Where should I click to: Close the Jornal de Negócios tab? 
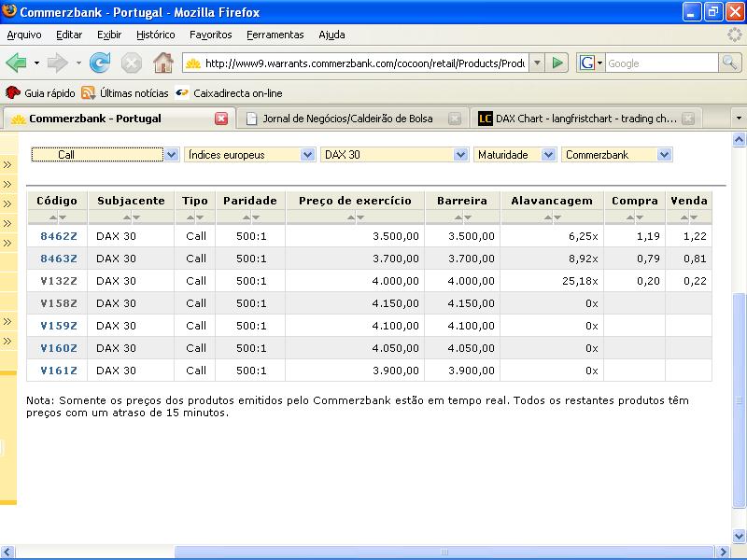coord(455,119)
